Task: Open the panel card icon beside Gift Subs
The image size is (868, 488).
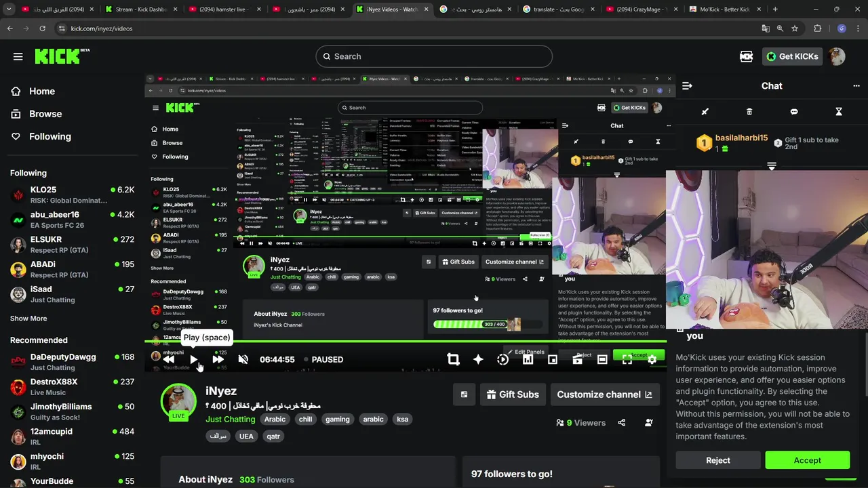Action: coord(464,394)
